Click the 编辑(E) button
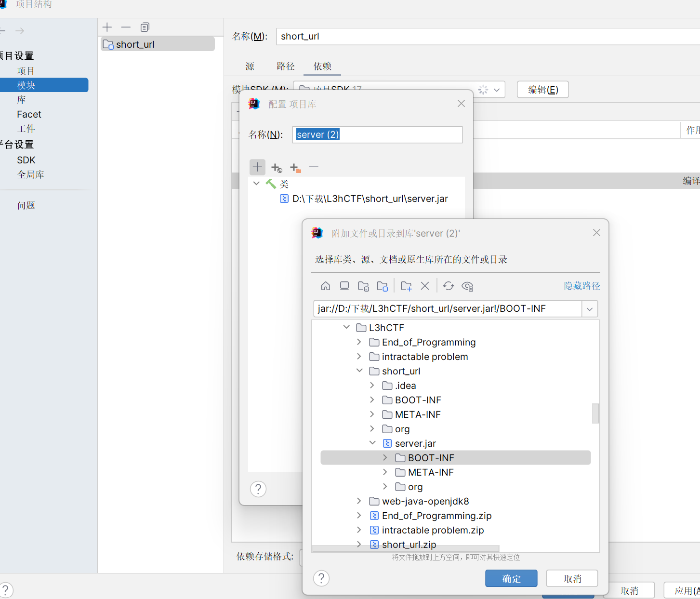This screenshot has width=700, height=599. [x=543, y=90]
